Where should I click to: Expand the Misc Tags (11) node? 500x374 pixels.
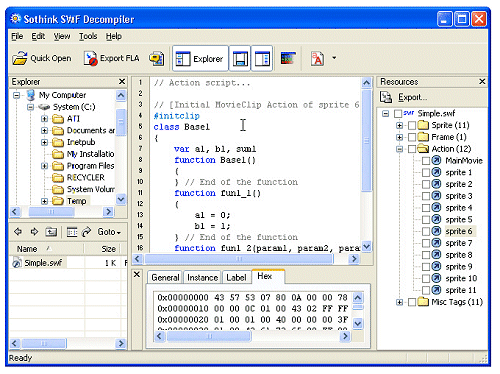(x=399, y=302)
